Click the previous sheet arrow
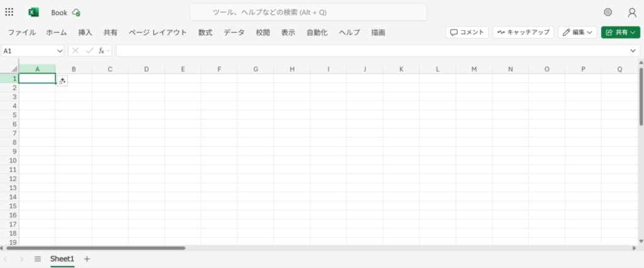Viewport: 644px width, 268px height. pyautogui.click(x=6, y=259)
